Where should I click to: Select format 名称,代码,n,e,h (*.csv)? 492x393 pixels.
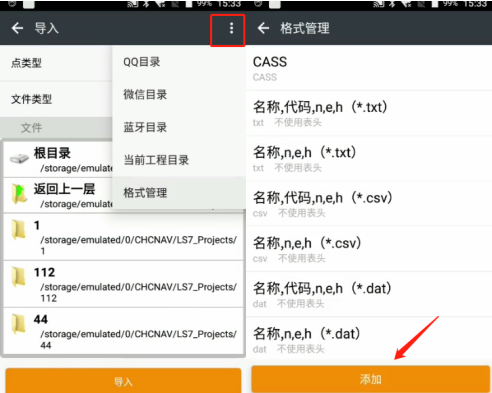click(x=369, y=204)
